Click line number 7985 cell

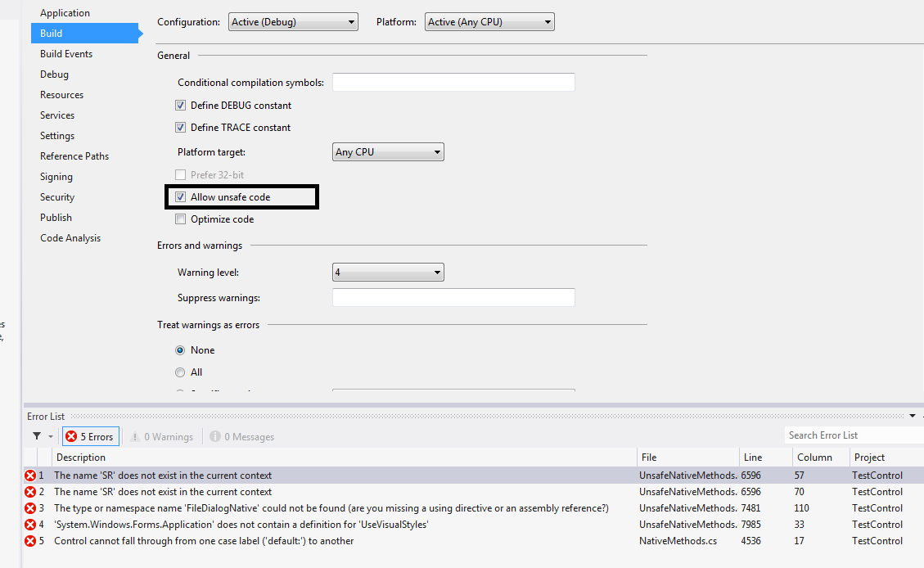pyautogui.click(x=750, y=525)
